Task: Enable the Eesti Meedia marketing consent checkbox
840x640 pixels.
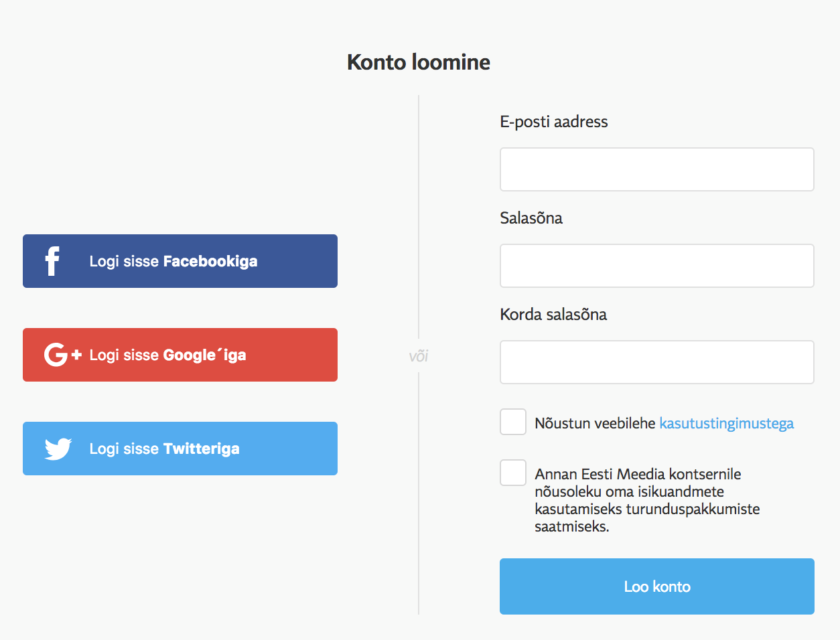Action: click(513, 473)
